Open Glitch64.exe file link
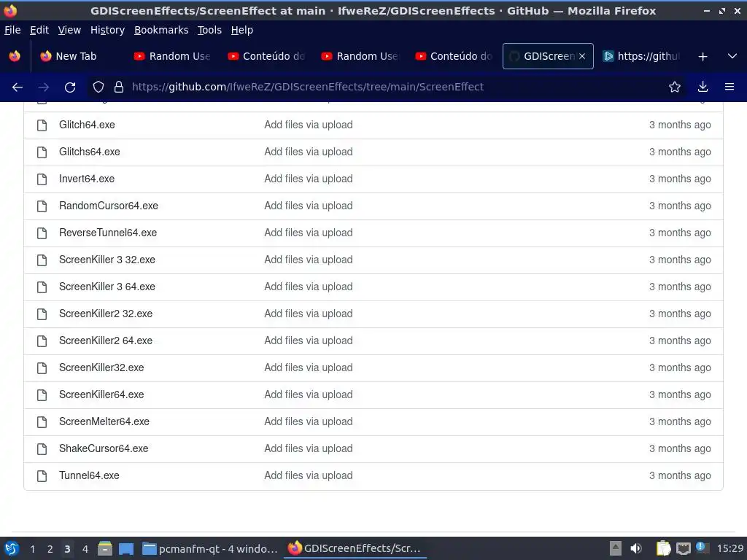This screenshot has width=747, height=560. 87,125
